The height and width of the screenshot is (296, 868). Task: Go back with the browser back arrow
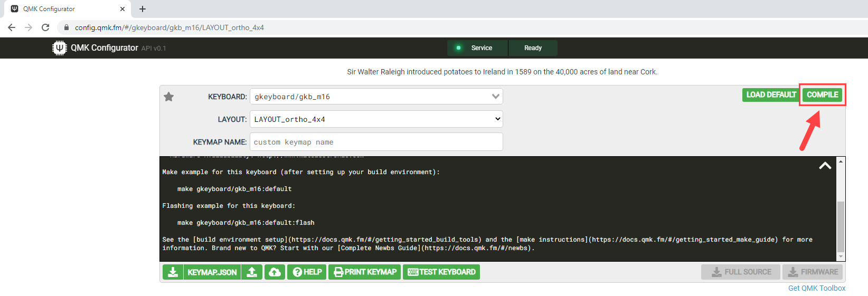tap(12, 27)
